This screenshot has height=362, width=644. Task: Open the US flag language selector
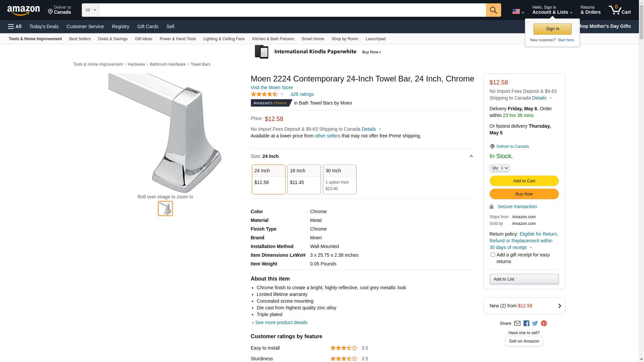pyautogui.click(x=518, y=11)
